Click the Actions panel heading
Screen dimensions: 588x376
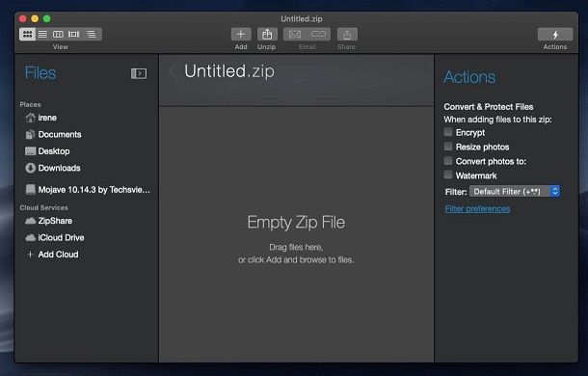tap(469, 77)
